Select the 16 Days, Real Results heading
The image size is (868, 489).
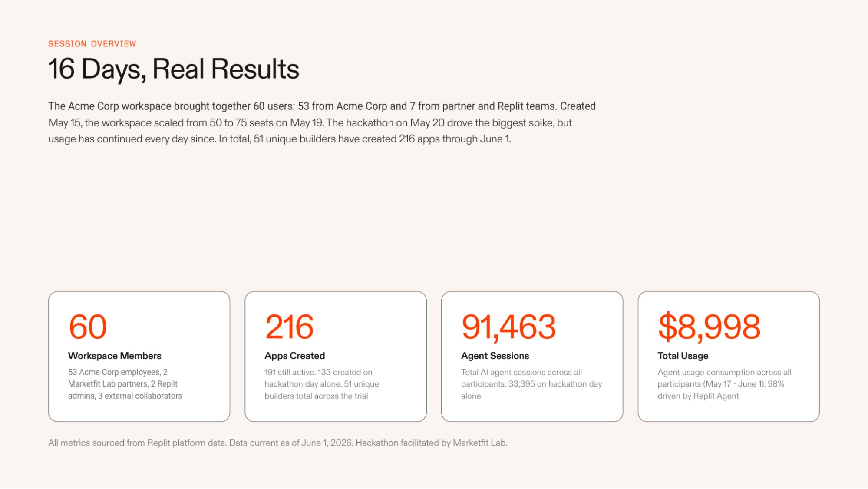click(174, 69)
